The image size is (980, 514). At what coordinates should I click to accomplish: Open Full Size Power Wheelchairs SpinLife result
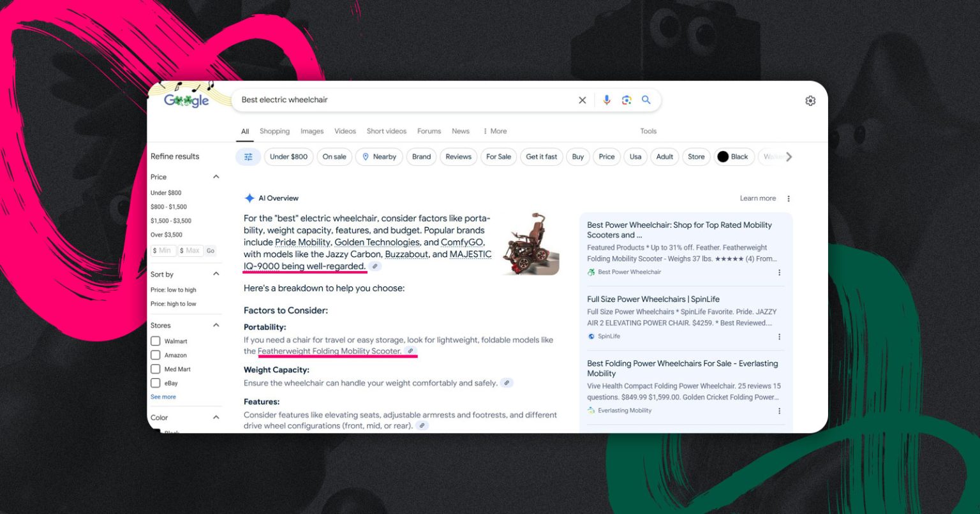tap(653, 299)
